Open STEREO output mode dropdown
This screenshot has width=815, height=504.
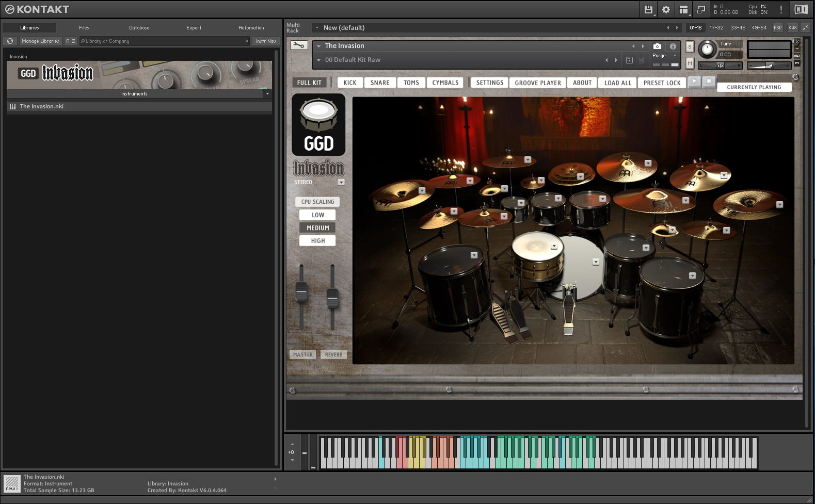coord(341,182)
